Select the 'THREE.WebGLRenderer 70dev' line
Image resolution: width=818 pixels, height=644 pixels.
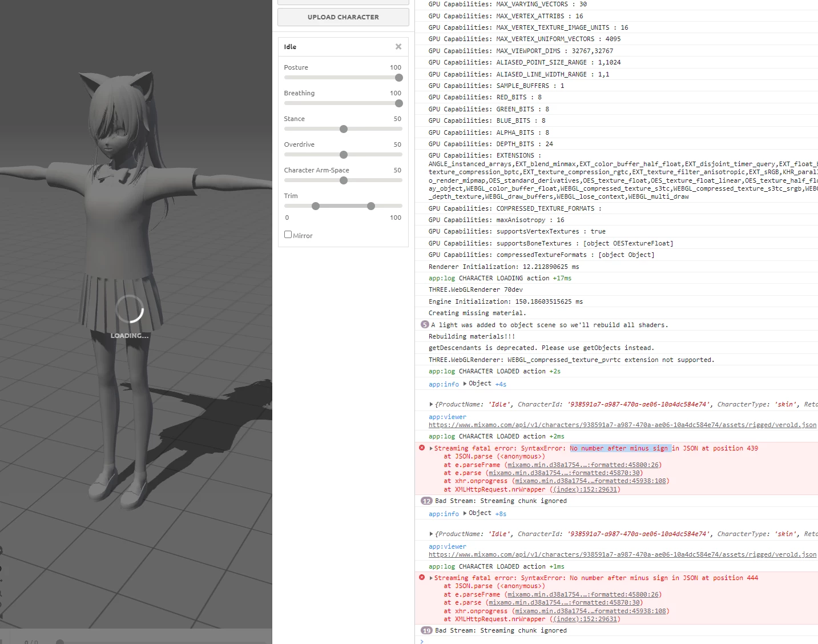(476, 289)
